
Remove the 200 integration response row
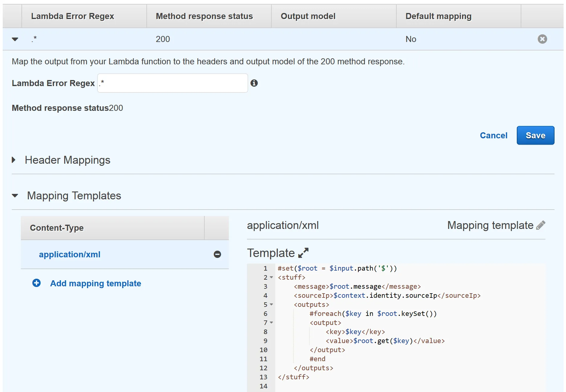point(542,39)
